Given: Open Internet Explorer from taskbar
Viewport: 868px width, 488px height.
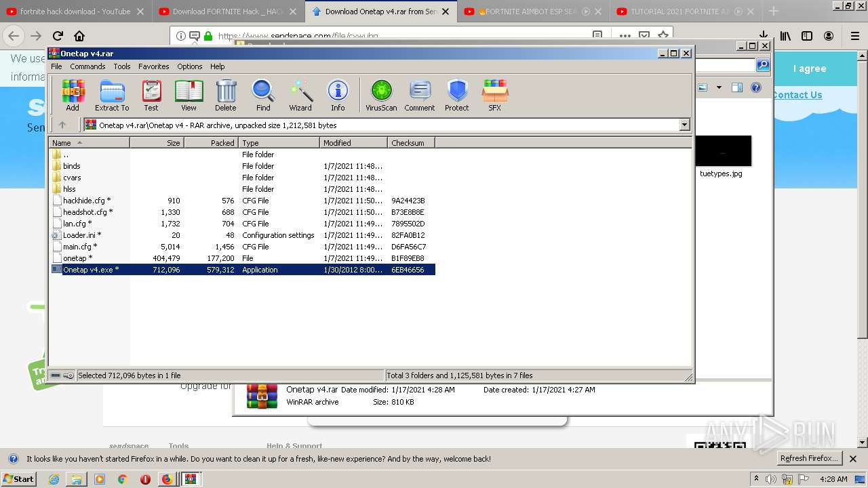Looking at the screenshot, I should click(x=54, y=479).
